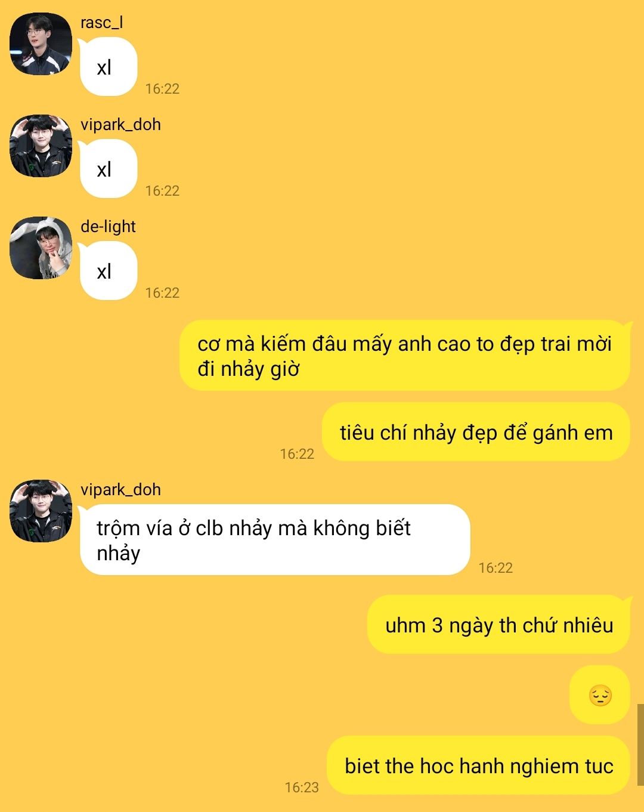Select de-light's 'xl' message bubble

(x=109, y=271)
